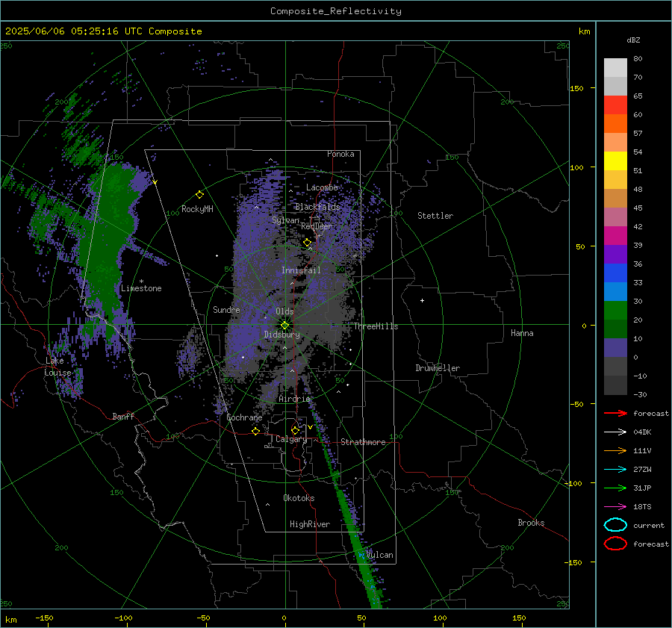Viewport: 672px width, 628px height.
Task: Click the Blackfalds city label
Action: tap(317, 207)
